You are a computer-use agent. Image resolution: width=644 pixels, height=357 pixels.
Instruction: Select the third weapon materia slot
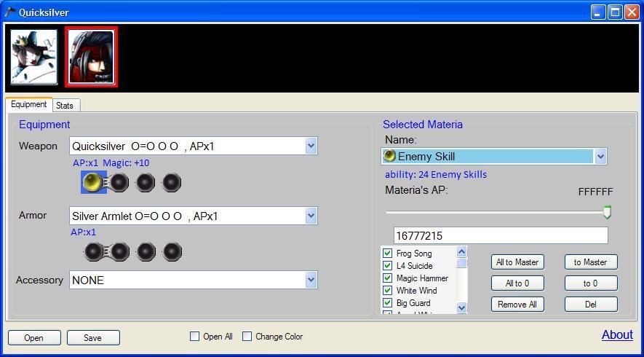(x=146, y=182)
